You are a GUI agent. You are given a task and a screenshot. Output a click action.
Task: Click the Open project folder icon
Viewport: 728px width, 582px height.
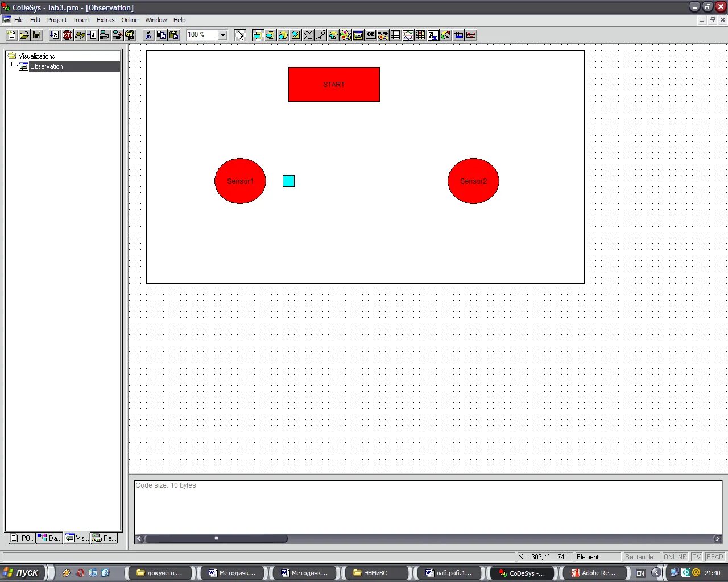[24, 35]
